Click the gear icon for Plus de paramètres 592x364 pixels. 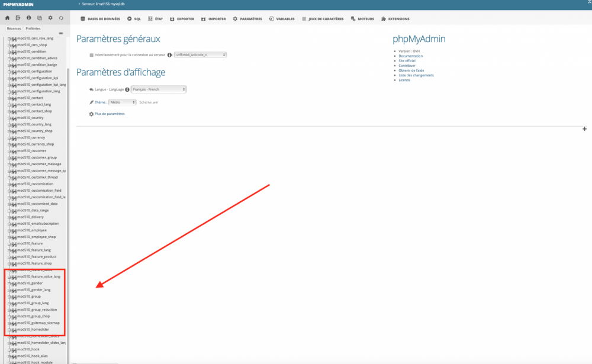91,114
